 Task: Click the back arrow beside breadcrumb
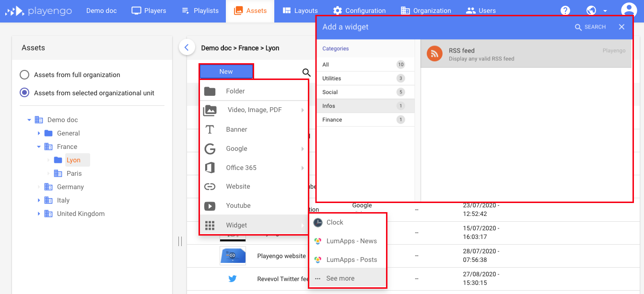(x=187, y=47)
